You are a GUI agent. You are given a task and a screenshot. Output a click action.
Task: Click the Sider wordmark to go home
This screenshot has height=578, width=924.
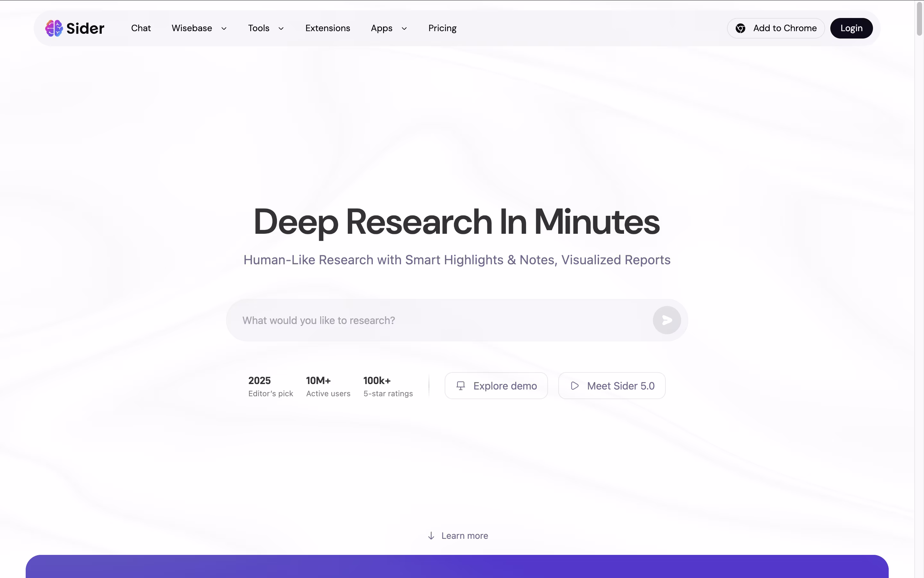[x=85, y=28]
